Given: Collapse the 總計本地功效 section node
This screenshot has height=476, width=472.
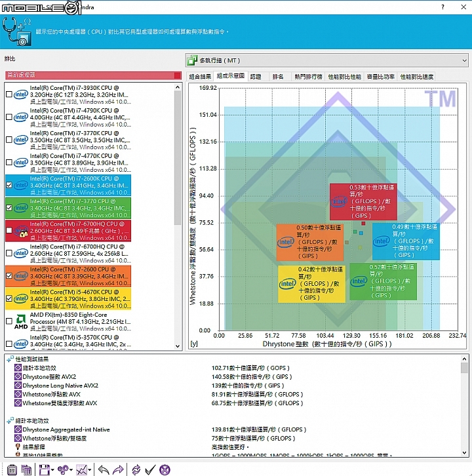Looking at the screenshot, I should coord(10,421).
